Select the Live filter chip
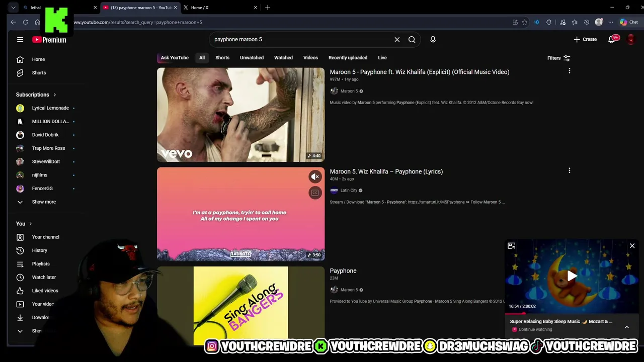644x362 pixels. [382, 58]
